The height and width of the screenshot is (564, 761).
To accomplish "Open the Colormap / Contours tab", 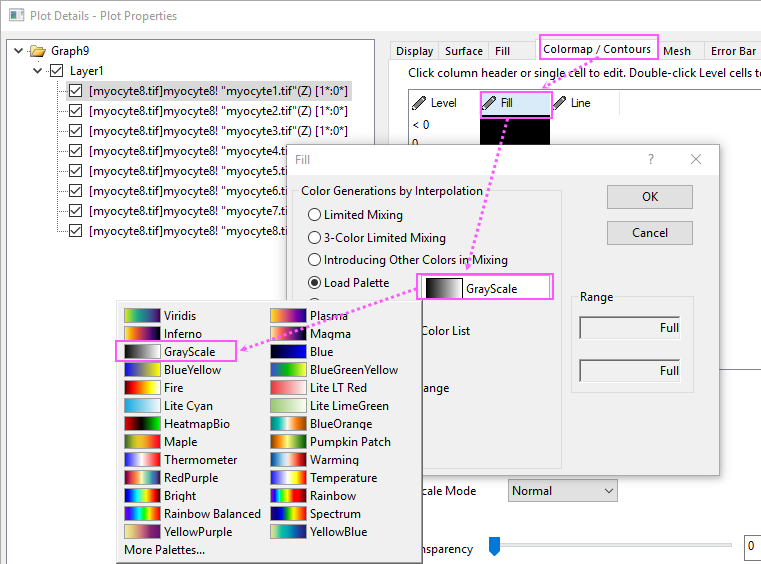I will [597, 49].
